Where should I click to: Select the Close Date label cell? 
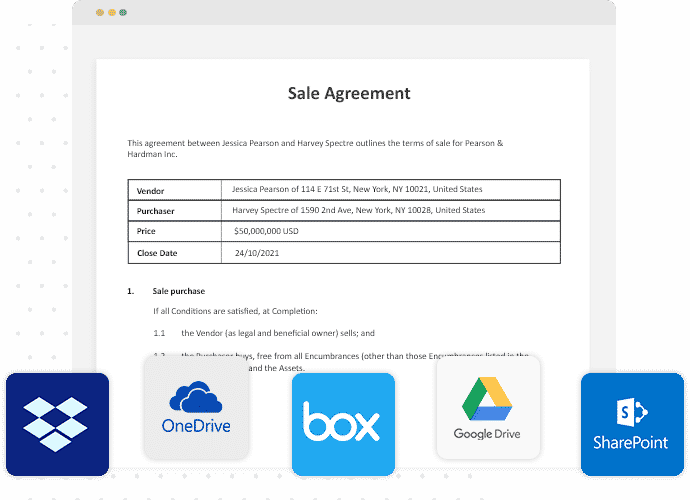(x=175, y=253)
